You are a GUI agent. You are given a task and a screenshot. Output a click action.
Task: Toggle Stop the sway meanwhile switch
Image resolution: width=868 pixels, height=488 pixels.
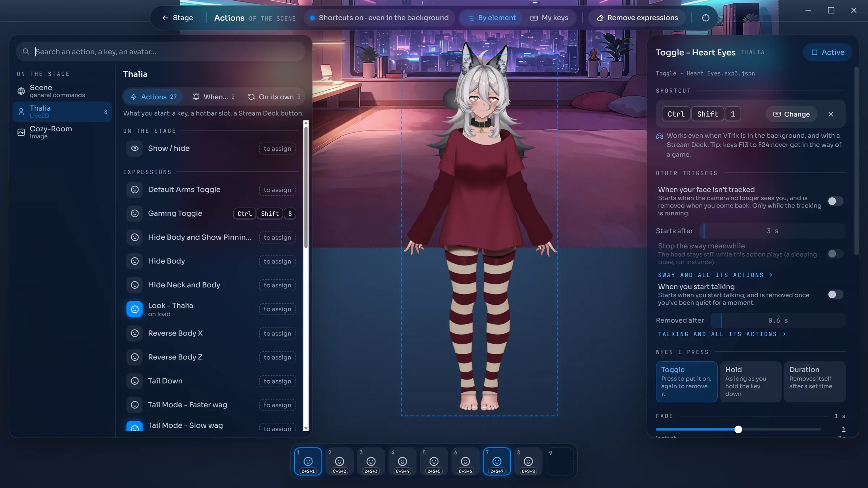[x=835, y=254]
